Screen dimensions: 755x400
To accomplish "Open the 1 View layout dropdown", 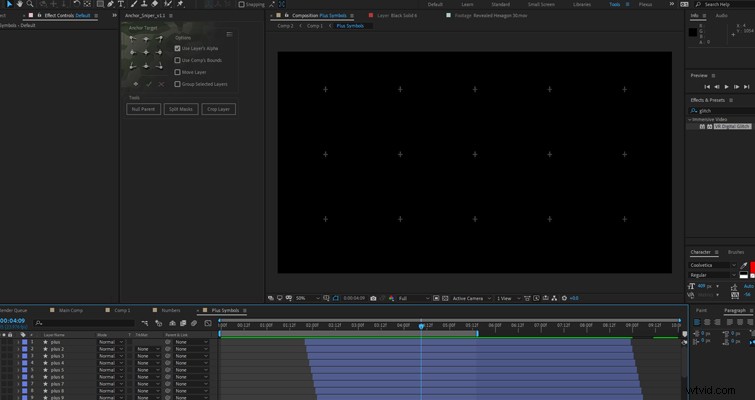I will coord(508,298).
